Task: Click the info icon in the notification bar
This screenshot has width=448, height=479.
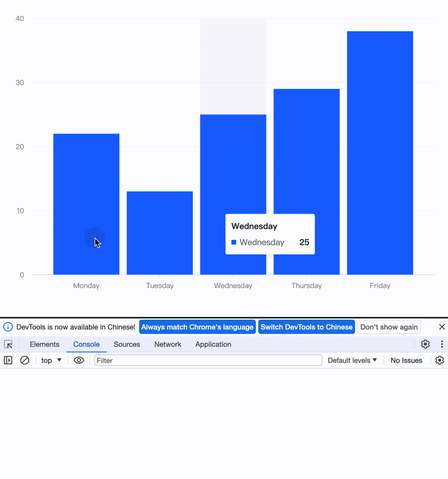Action: pos(8,327)
